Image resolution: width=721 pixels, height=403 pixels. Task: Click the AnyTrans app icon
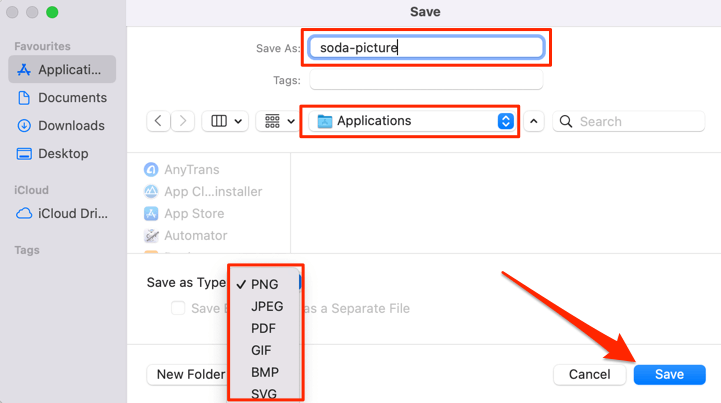(152, 170)
